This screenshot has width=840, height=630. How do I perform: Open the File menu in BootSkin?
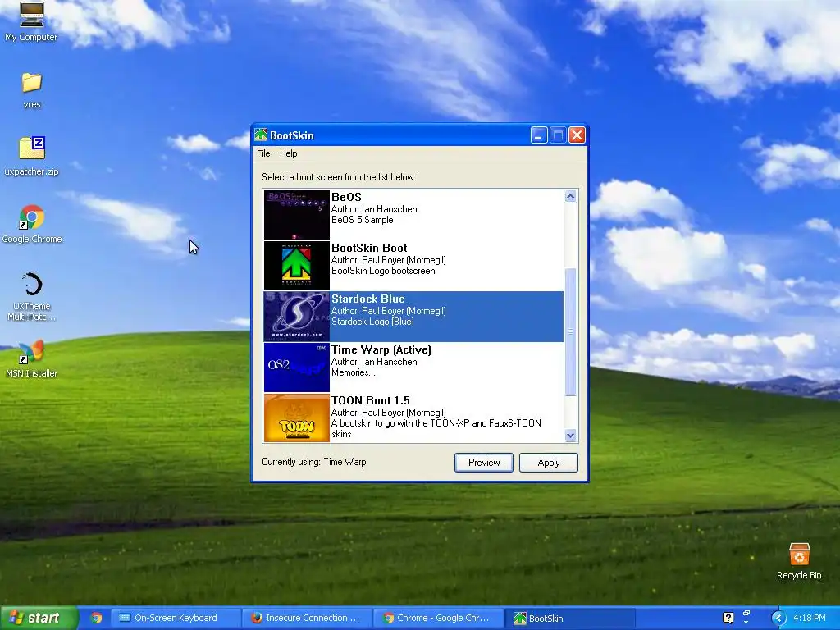pos(263,153)
